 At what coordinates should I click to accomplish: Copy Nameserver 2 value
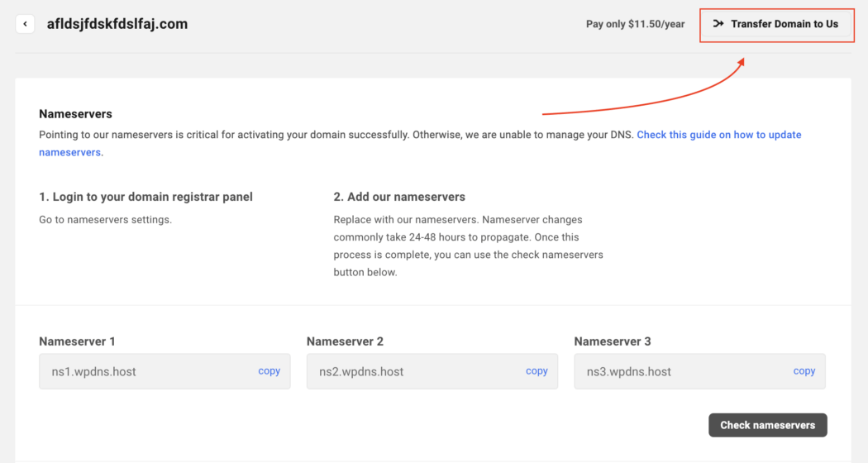537,371
